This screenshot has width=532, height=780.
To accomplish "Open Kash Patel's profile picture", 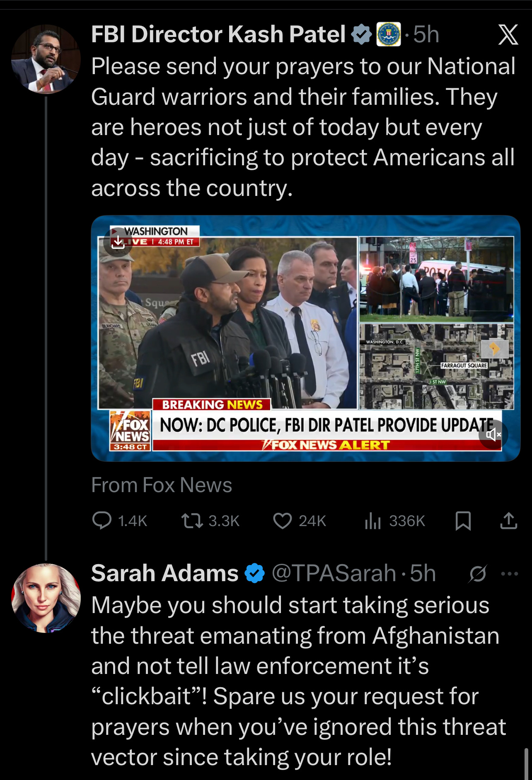I will click(46, 59).
